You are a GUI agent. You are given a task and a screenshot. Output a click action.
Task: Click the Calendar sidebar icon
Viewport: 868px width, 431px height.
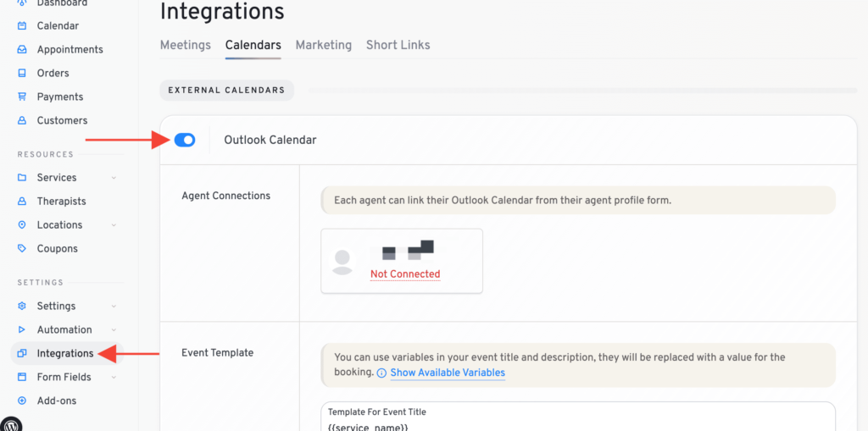click(22, 25)
